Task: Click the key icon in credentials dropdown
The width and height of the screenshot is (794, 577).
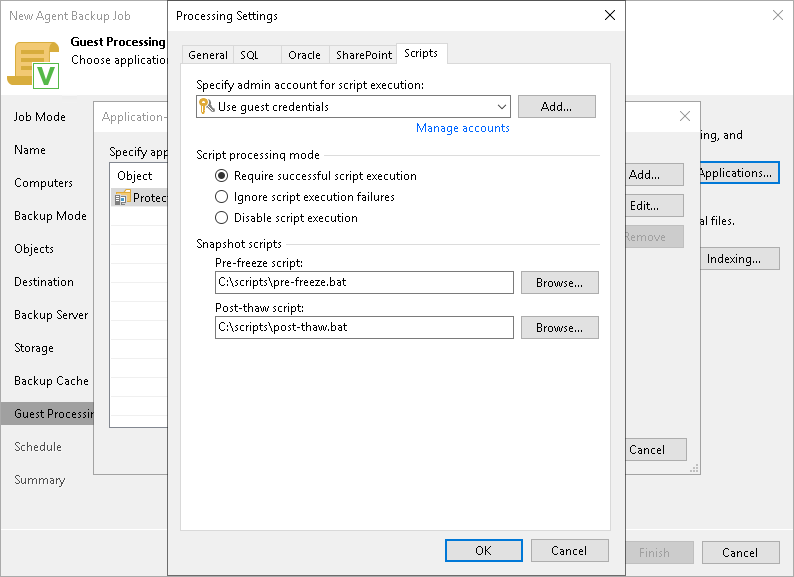Action: [207, 107]
